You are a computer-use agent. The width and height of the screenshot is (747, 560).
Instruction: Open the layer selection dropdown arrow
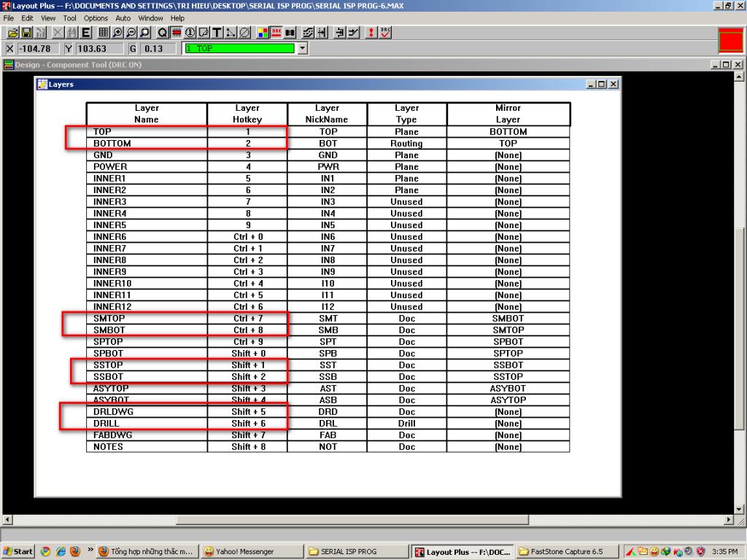303,48
